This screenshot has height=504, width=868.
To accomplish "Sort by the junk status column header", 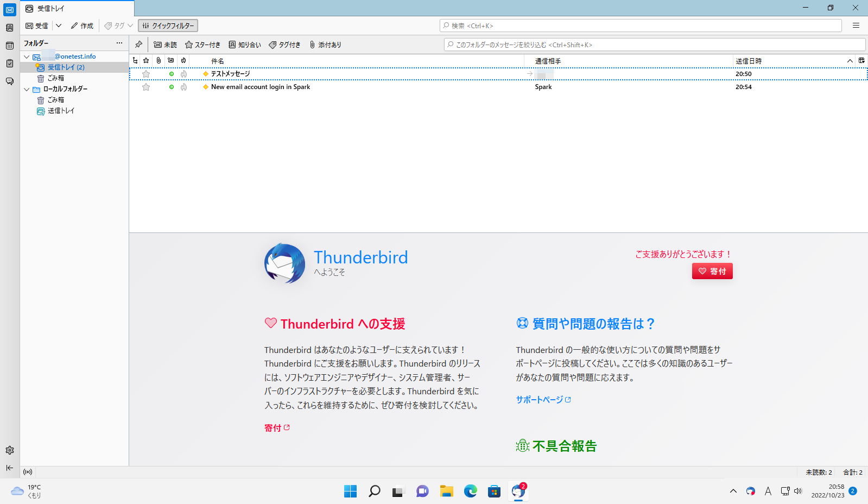I will tap(183, 60).
